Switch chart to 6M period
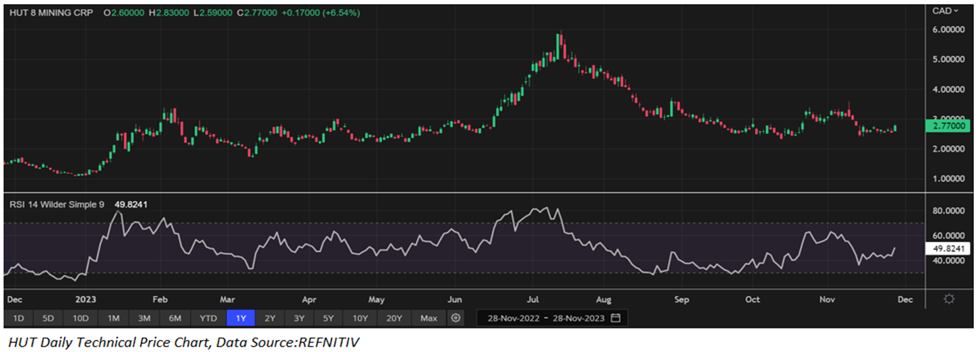 [175, 318]
